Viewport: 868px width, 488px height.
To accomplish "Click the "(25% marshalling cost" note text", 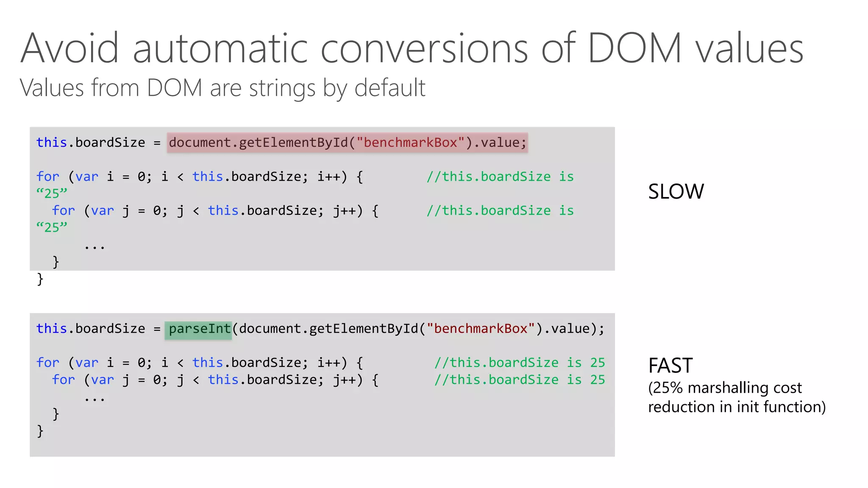I will tap(725, 388).
